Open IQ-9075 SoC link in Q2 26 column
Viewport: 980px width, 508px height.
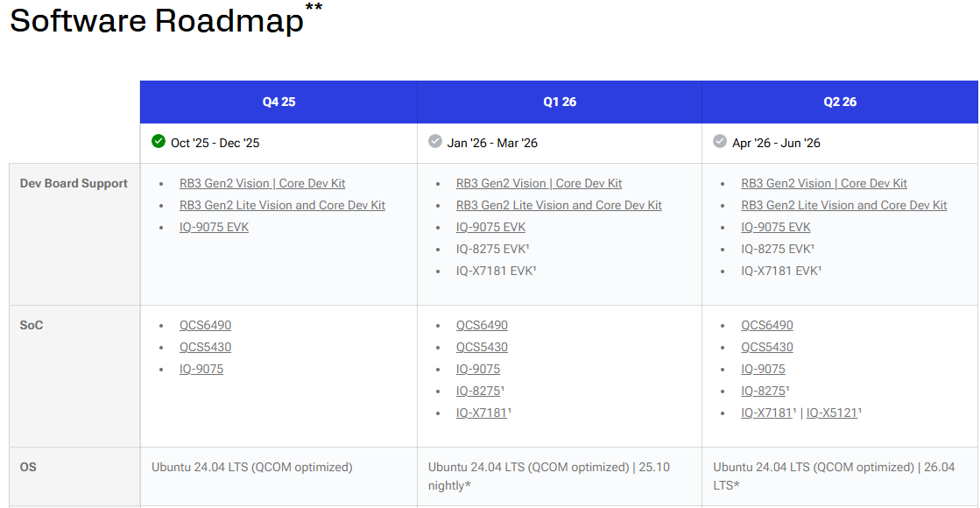[x=763, y=369]
